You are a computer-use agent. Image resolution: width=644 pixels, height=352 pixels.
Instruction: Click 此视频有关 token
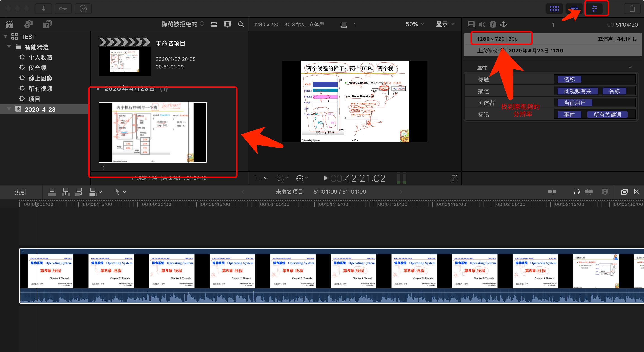(x=578, y=91)
